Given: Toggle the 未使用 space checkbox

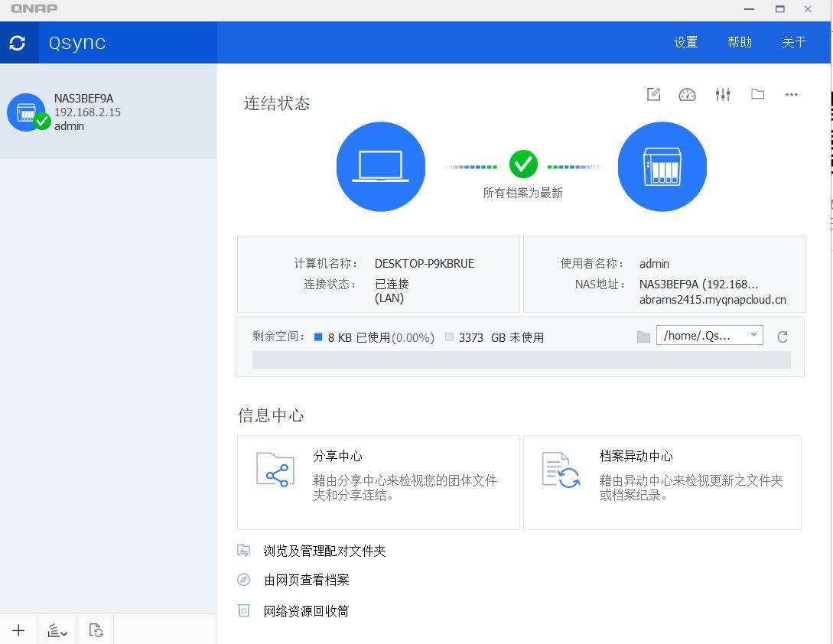Looking at the screenshot, I should click(449, 337).
